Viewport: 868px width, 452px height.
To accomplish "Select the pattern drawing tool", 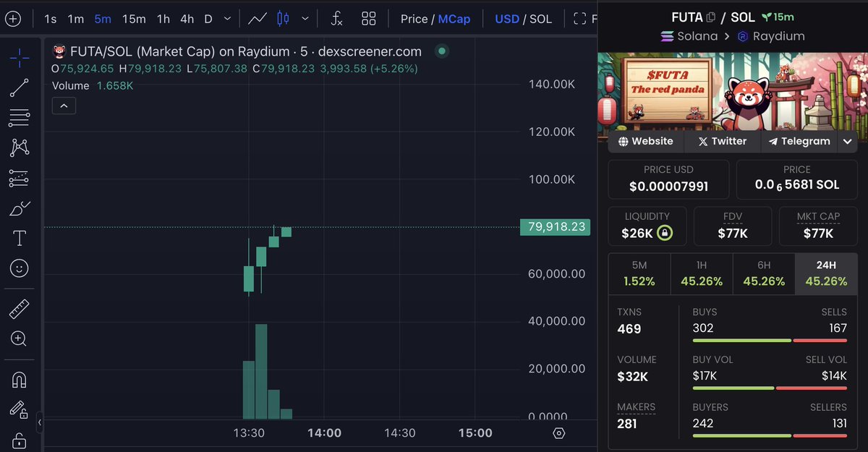I will 20,148.
